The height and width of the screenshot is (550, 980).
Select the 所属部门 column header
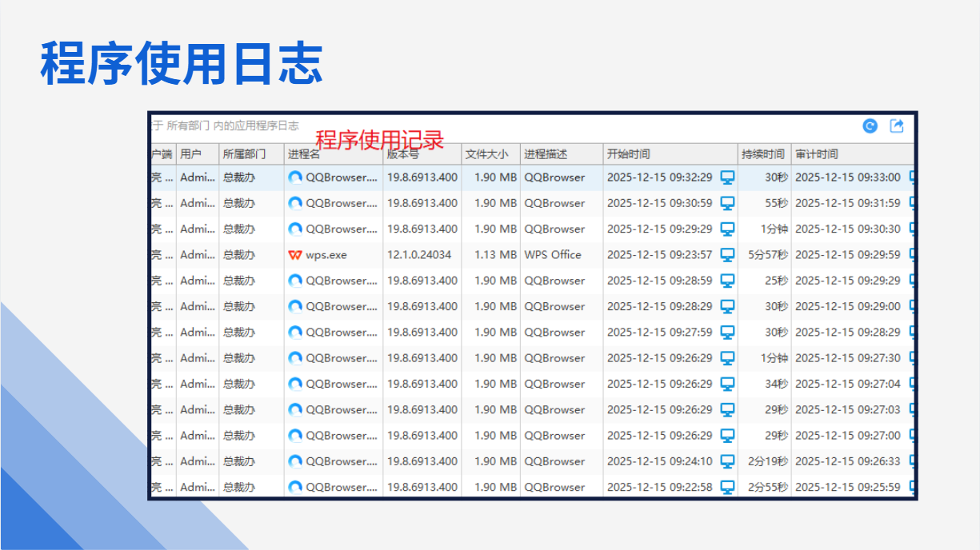pyautogui.click(x=244, y=154)
